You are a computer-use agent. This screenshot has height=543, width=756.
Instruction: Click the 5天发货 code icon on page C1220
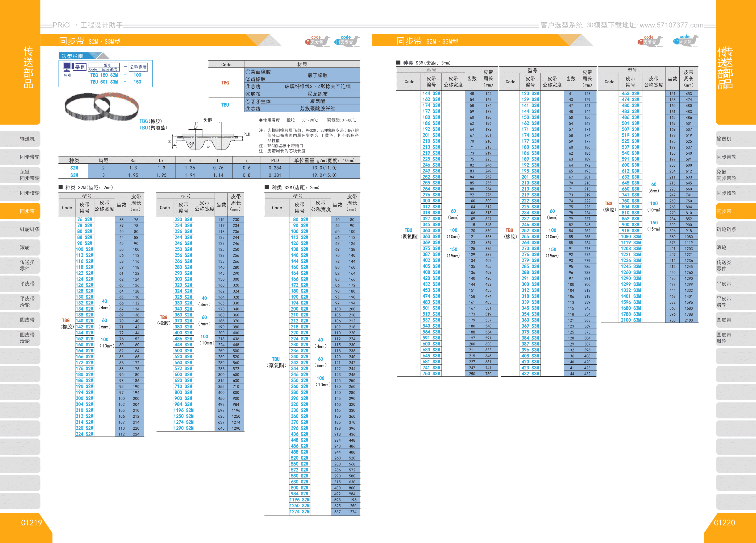coord(650,41)
